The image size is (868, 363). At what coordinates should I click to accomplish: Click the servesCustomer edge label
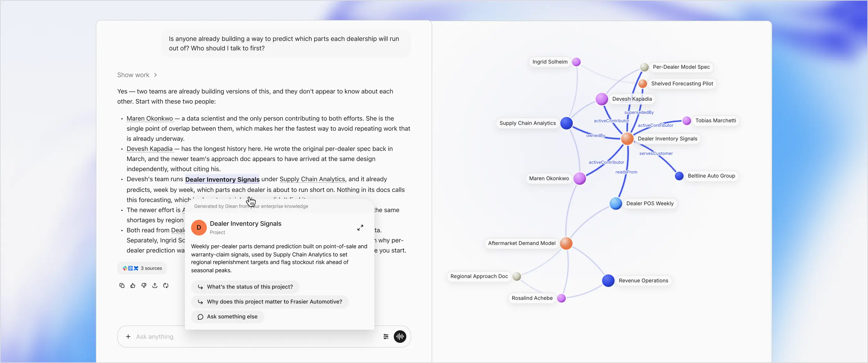click(x=656, y=153)
